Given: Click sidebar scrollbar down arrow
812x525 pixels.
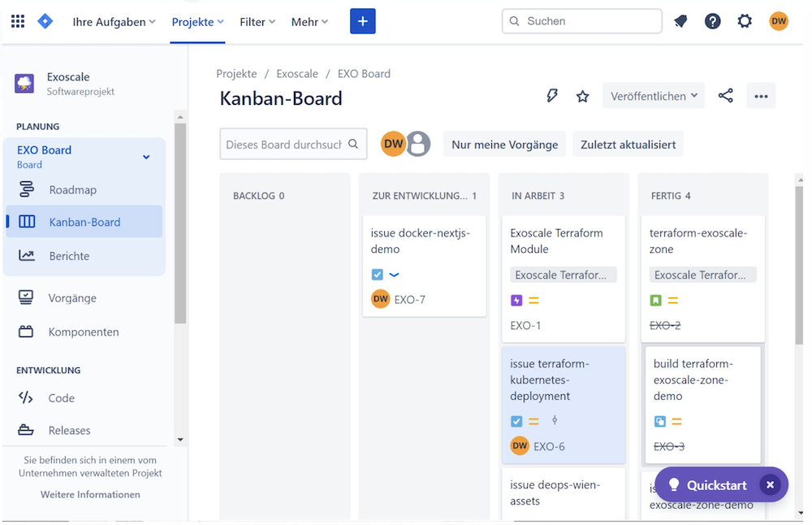Looking at the screenshot, I should pyautogui.click(x=180, y=440).
